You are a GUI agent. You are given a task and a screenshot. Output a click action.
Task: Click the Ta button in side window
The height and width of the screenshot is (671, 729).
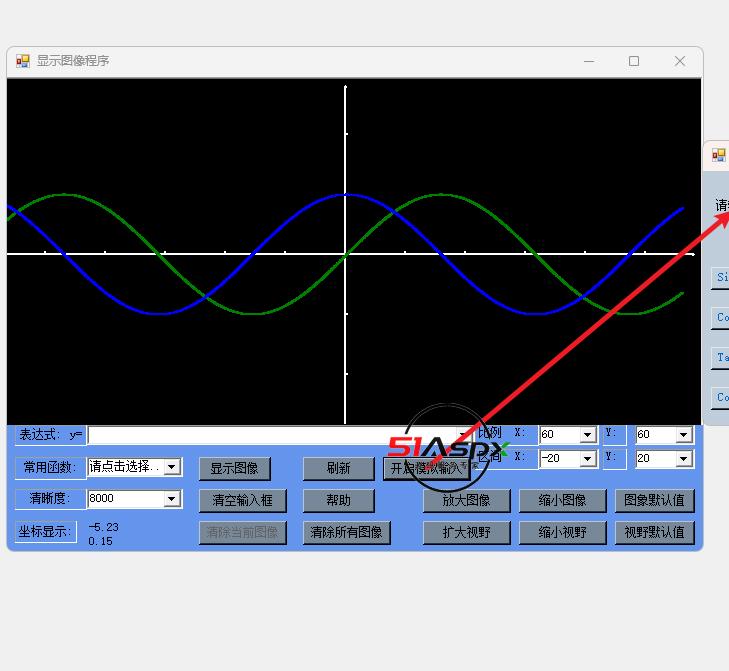(721, 358)
